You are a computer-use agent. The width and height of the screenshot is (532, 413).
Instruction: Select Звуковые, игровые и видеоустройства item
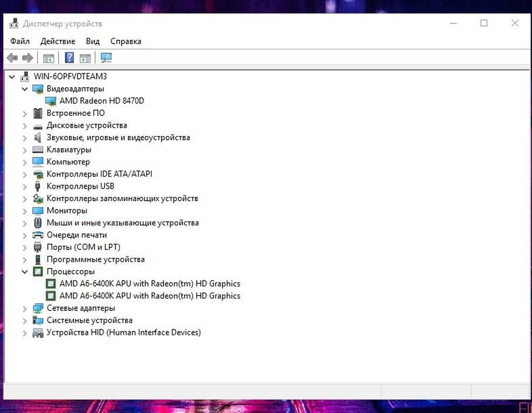tap(118, 138)
